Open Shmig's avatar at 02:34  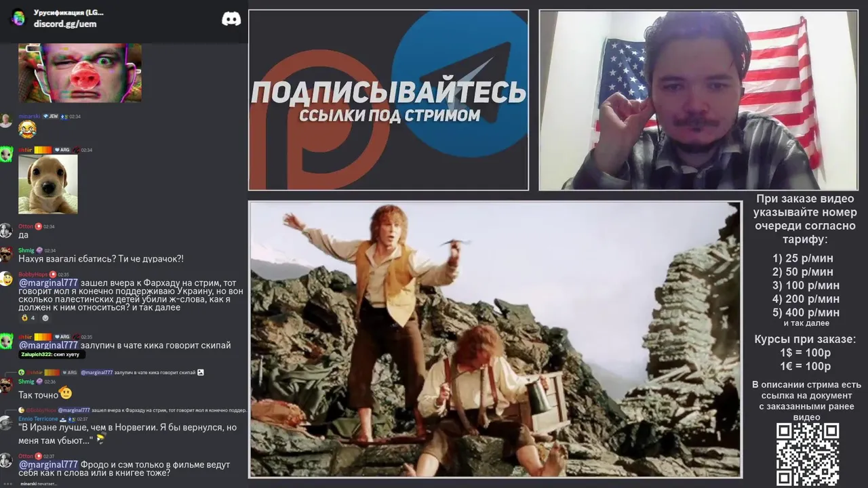tap(6, 254)
